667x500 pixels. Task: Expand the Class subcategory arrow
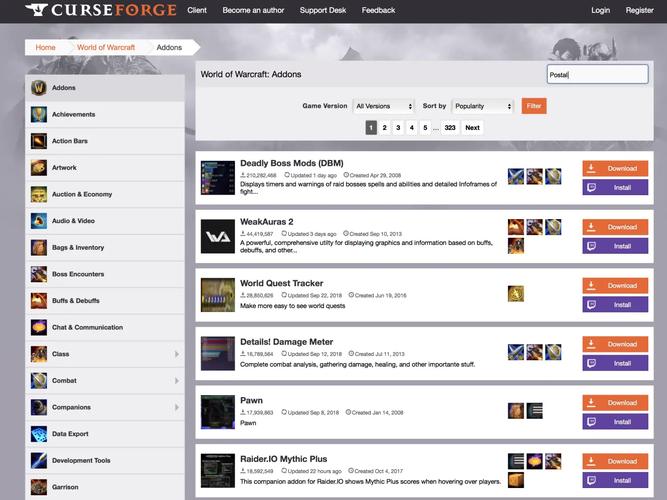click(x=177, y=354)
